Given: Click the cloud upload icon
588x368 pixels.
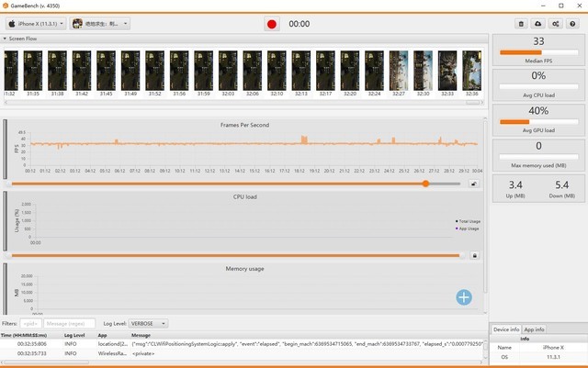Looking at the screenshot, I should (x=537, y=24).
